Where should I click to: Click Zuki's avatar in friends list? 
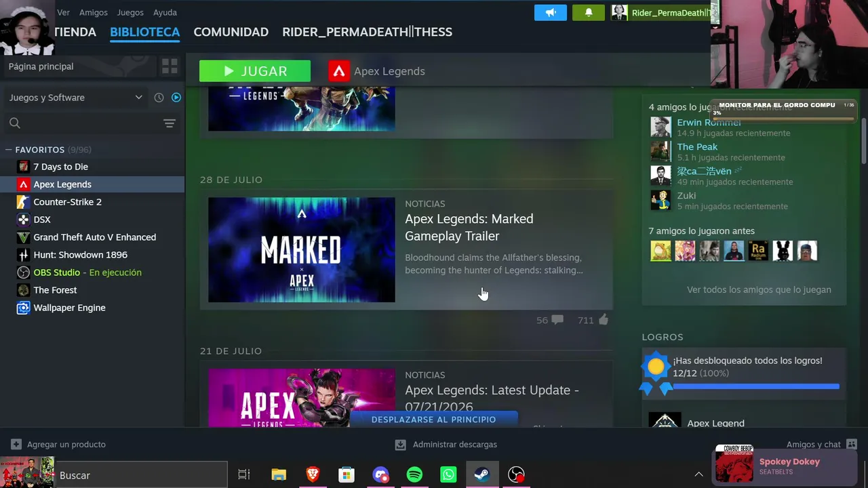point(660,200)
